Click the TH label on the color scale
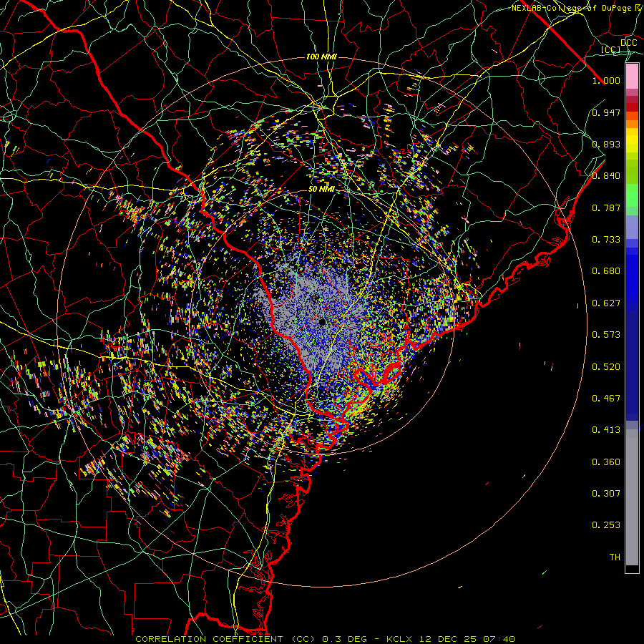Image resolution: width=644 pixels, height=644 pixels. pos(615,557)
